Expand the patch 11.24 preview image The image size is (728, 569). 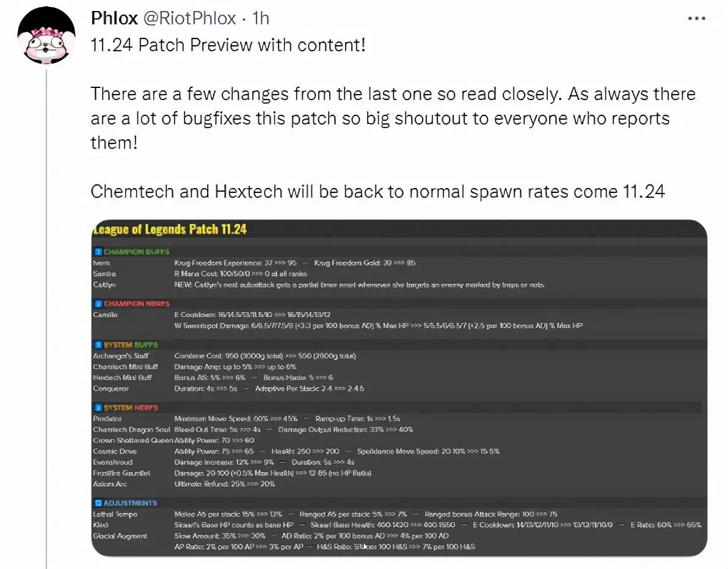[x=399, y=388]
